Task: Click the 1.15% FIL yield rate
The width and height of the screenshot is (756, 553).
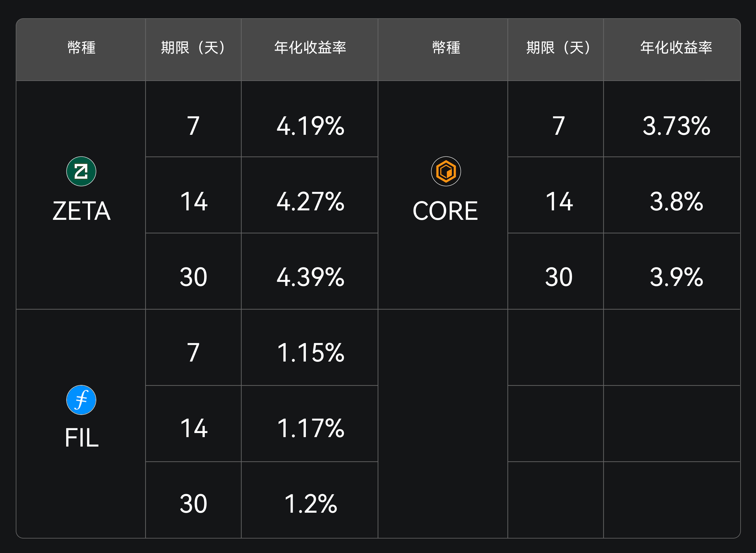Action: click(x=310, y=353)
